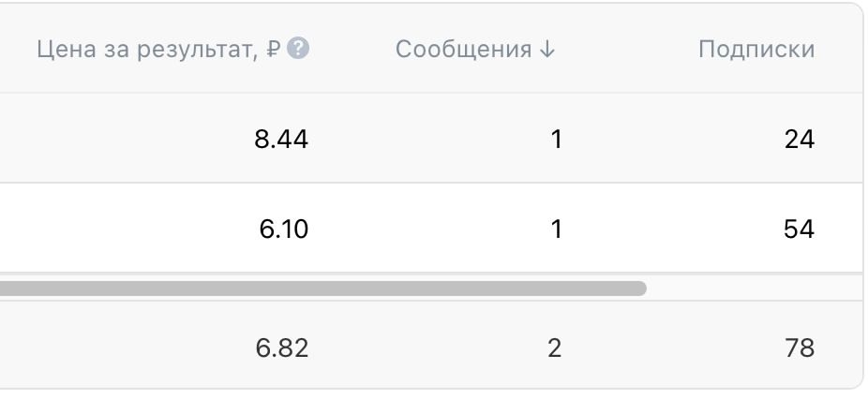Screen dimensions: 868x399
Task: Click the messages cell in the 8.44 row
Action: point(556,140)
